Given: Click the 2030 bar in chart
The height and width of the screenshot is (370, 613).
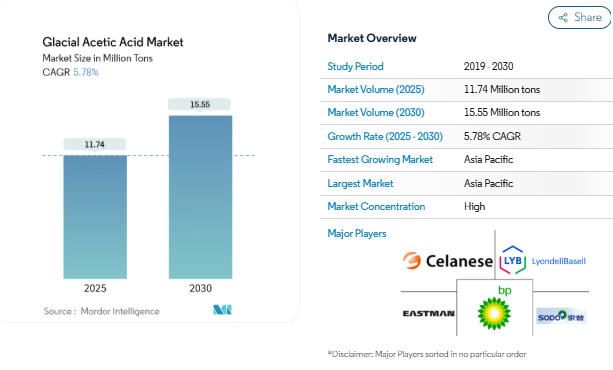Looking at the screenshot, I should point(201,197).
